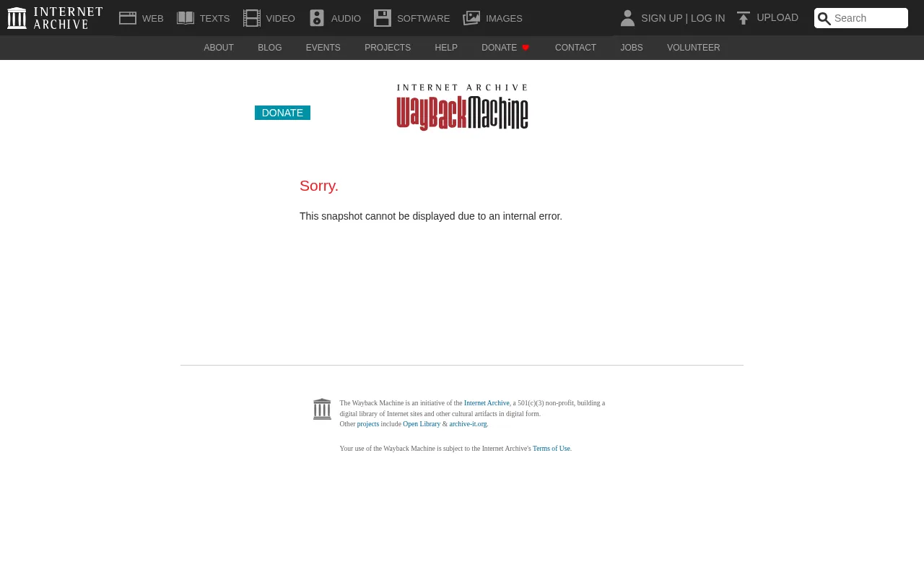Open the Video collection
Image resolution: width=924 pixels, height=578 pixels.
(x=251, y=18)
